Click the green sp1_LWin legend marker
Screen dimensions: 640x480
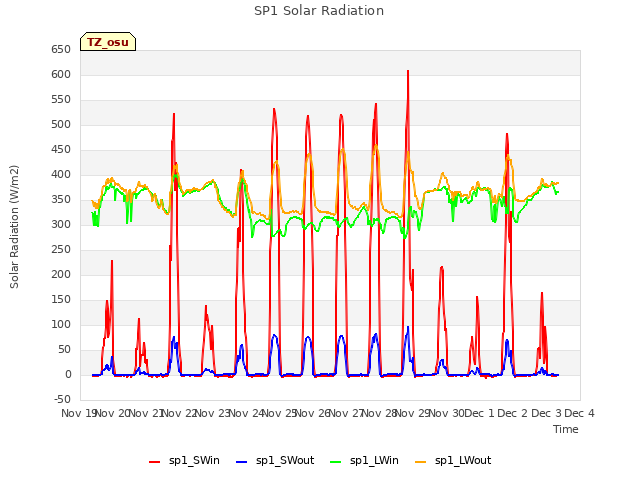pos(336,462)
